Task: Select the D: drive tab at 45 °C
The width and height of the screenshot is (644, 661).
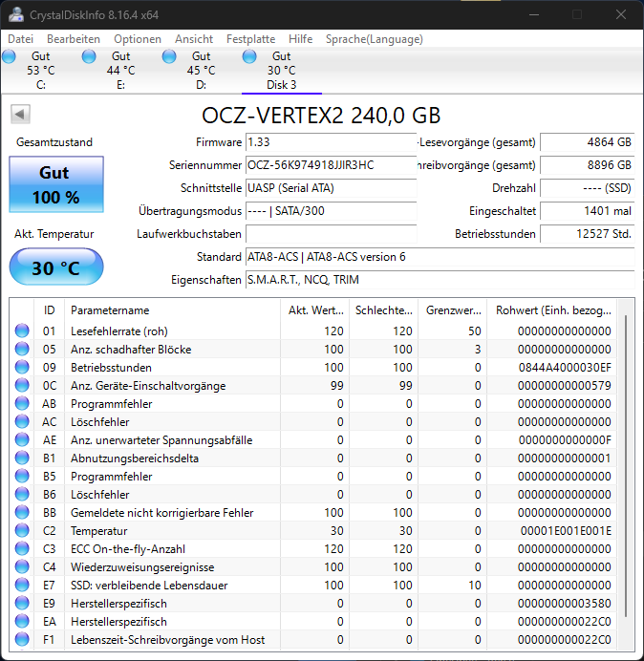Action: click(201, 71)
